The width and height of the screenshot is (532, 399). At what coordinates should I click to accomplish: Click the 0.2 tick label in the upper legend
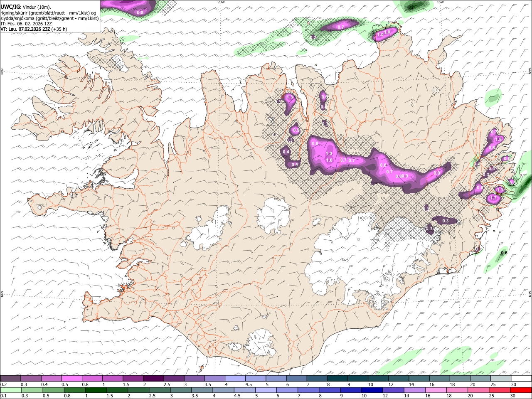coord(4,384)
